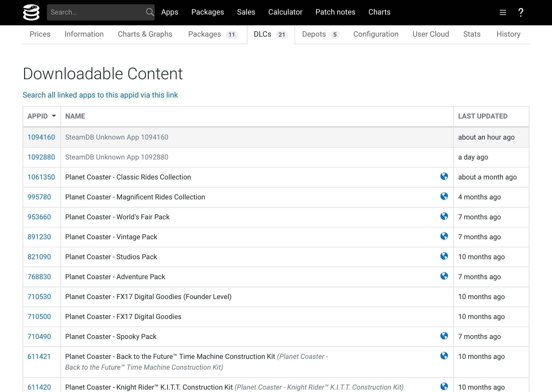
Task: Open the Charts top navigation item
Action: pos(379,12)
